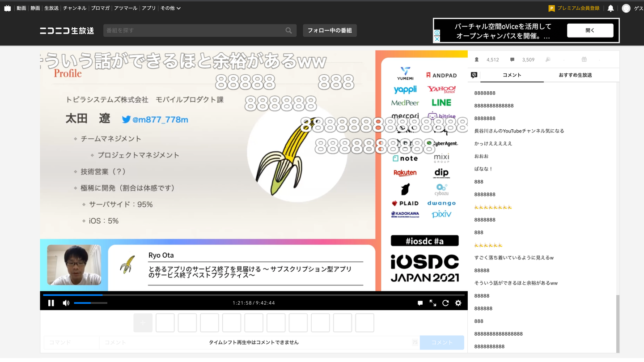Click the oVice ad headline text
Image resolution: width=644 pixels, height=362 pixels.
pyautogui.click(x=503, y=31)
